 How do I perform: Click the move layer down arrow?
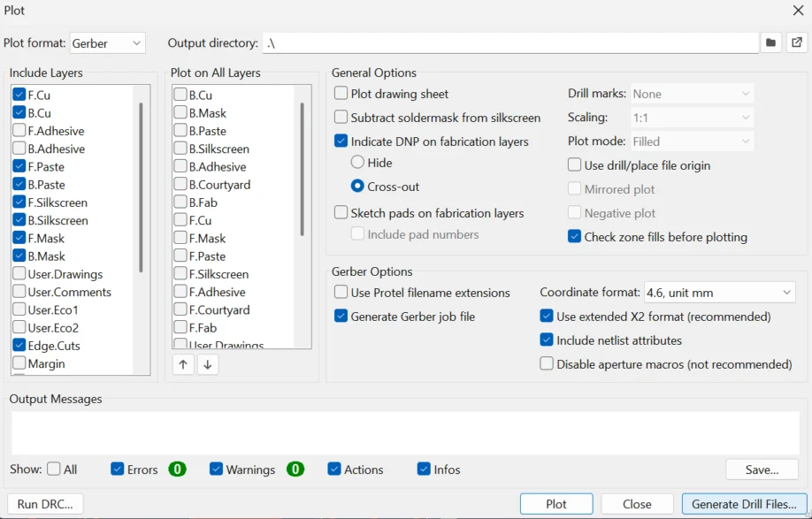[208, 364]
